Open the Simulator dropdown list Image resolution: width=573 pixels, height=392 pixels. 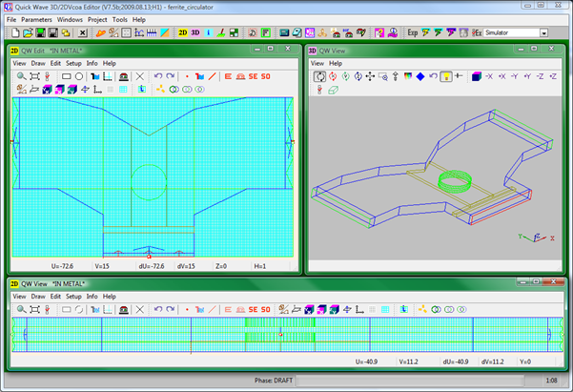coord(543,32)
